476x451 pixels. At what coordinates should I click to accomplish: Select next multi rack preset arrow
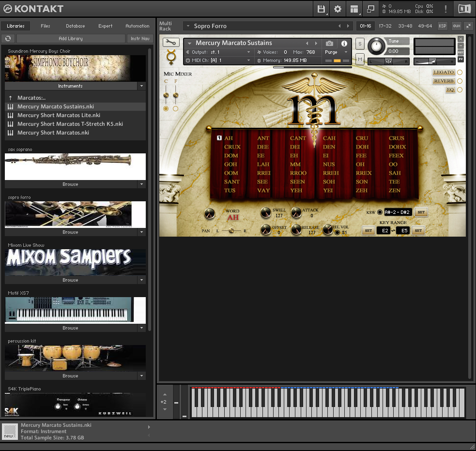point(348,26)
